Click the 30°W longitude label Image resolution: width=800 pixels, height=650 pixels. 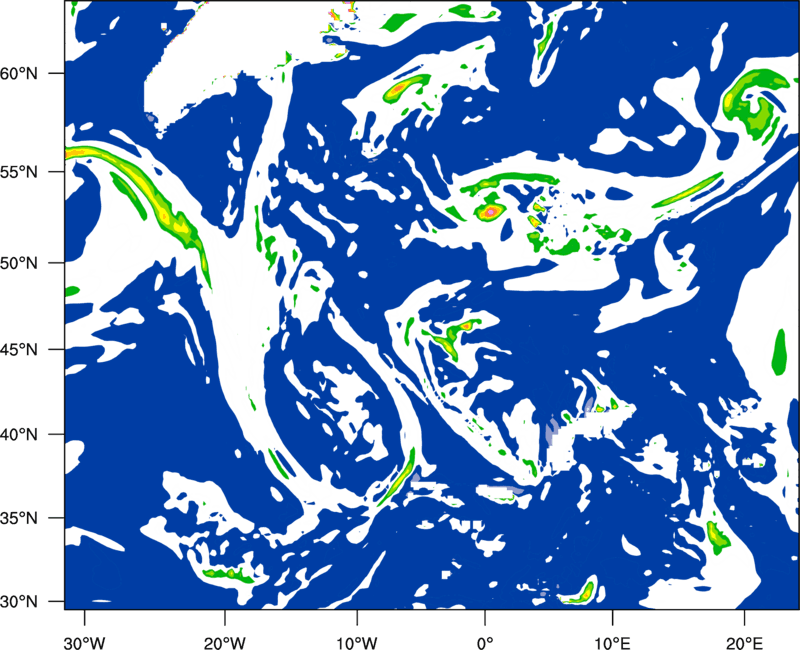click(x=84, y=643)
